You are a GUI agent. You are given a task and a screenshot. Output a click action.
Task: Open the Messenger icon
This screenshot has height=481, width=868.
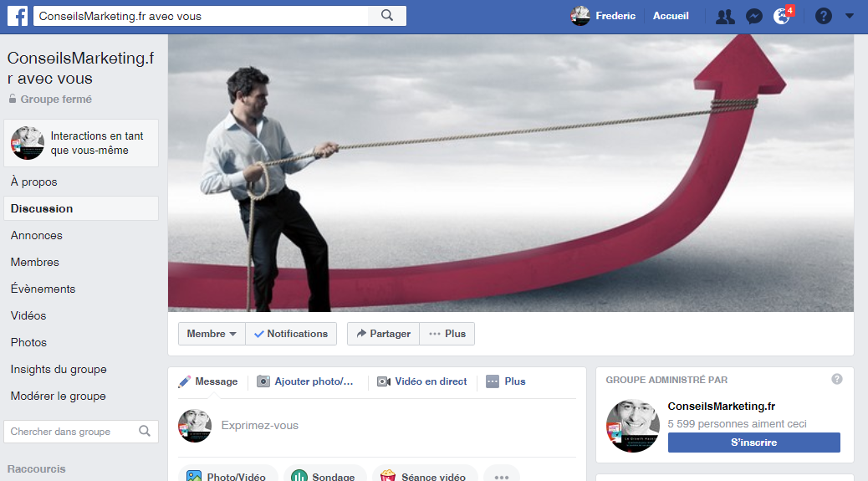pyautogui.click(x=753, y=17)
